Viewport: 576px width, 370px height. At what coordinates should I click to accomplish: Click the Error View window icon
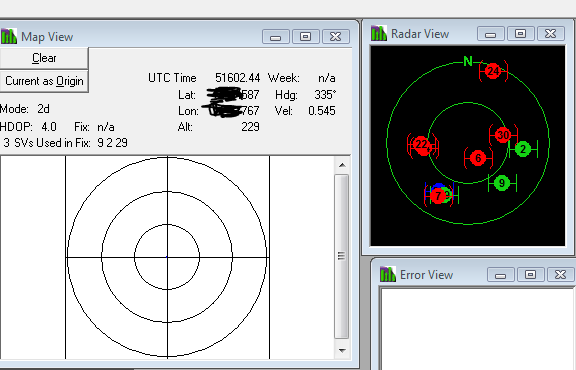coord(388,274)
